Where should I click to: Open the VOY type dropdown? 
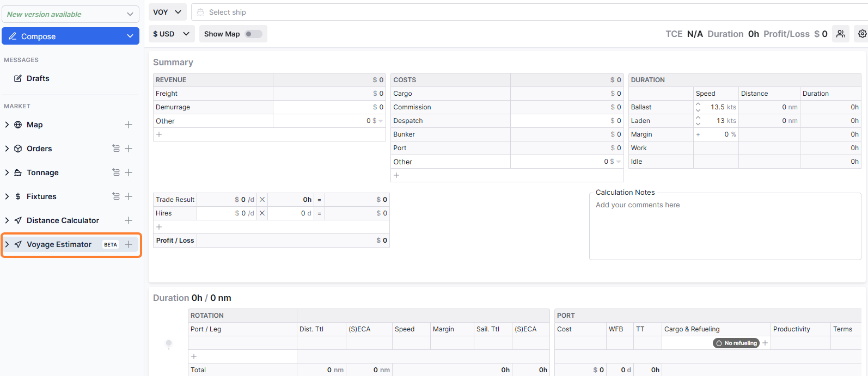pyautogui.click(x=168, y=12)
